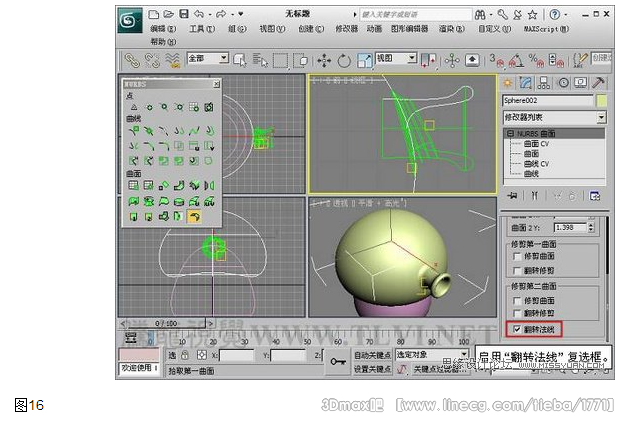Enable 翻转修剪 under 修剪第一曲面
Image resolution: width=643 pixels, height=422 pixels.
[517, 271]
